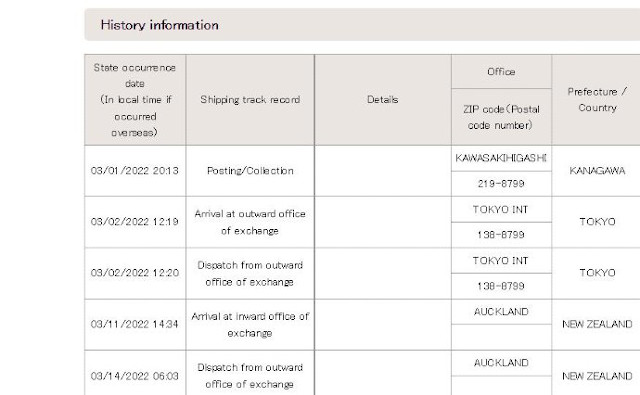The image size is (640, 395).
Task: Select the State occurrence date column header
Action: click(135, 100)
